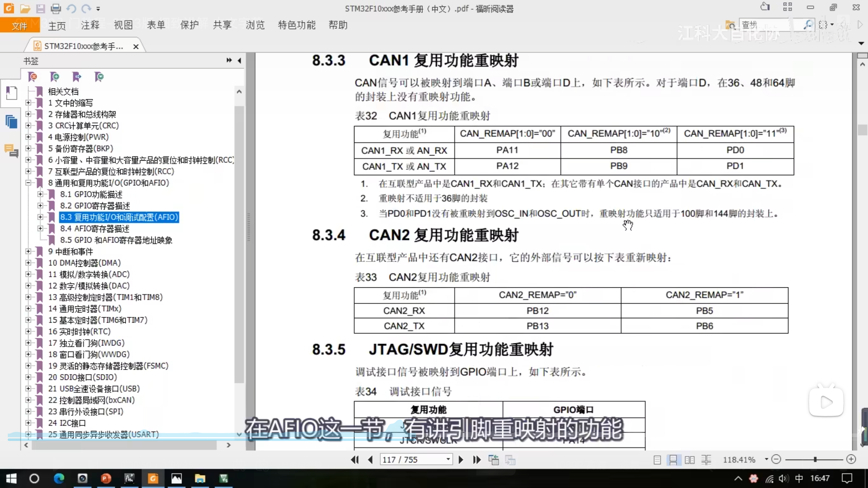Open the pages thumbnail panel icon
The image size is (868, 488).
pos(11,122)
